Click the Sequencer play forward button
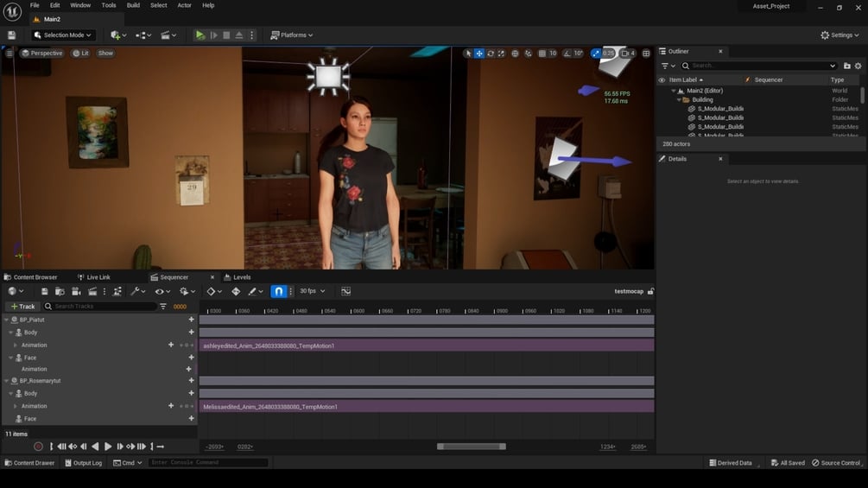 click(x=108, y=447)
